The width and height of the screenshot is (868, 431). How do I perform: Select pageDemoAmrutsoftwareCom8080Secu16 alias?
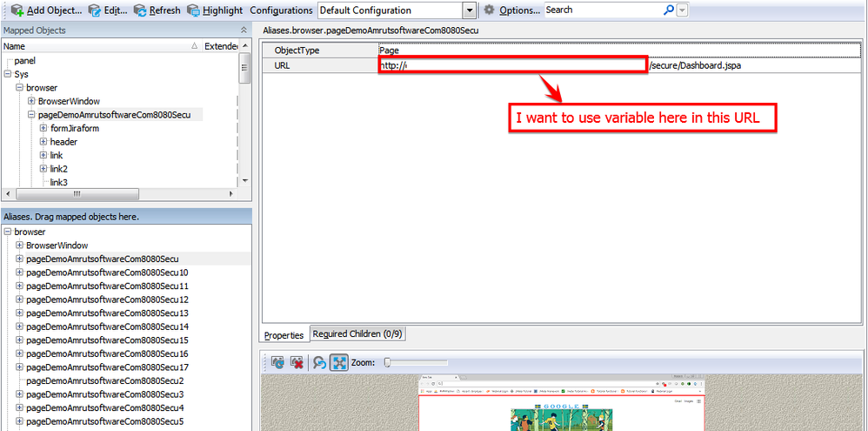click(107, 354)
